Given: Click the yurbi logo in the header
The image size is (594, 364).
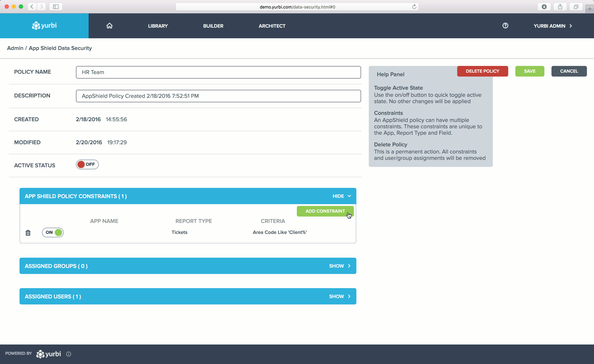Looking at the screenshot, I should pos(44,26).
